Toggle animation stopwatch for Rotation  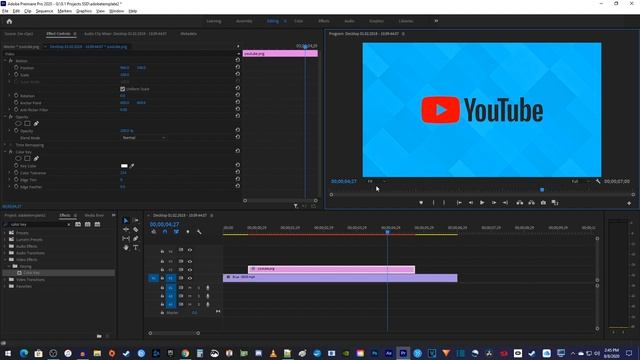click(16, 96)
